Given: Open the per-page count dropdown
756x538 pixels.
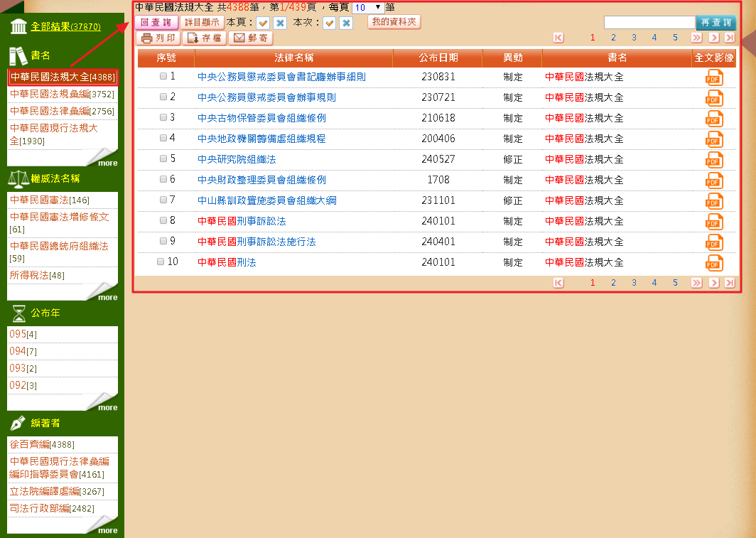Looking at the screenshot, I should [368, 7].
